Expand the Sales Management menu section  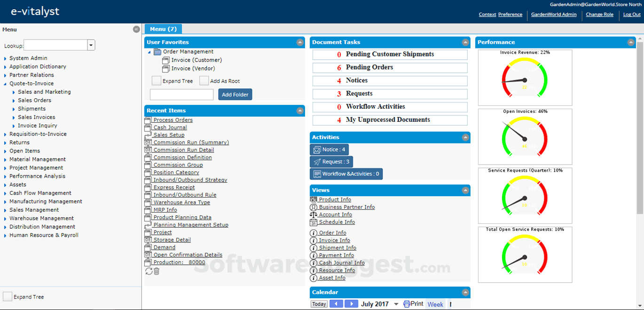click(x=34, y=210)
